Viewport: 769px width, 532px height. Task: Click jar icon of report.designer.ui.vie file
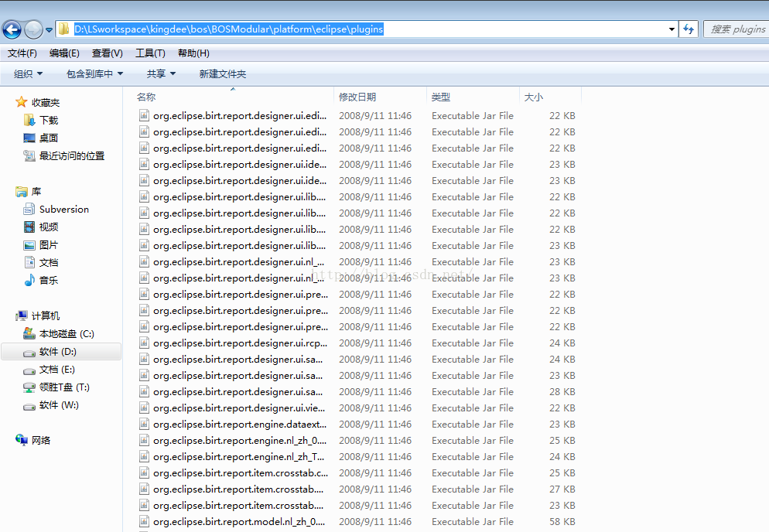pos(144,408)
